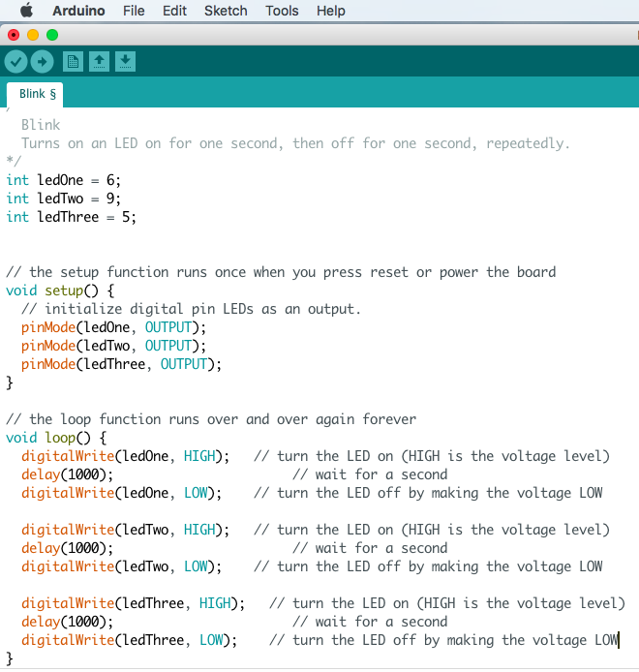Create a new sketch with New icon
Viewport: 639px width, 672px height.
pos(73,62)
